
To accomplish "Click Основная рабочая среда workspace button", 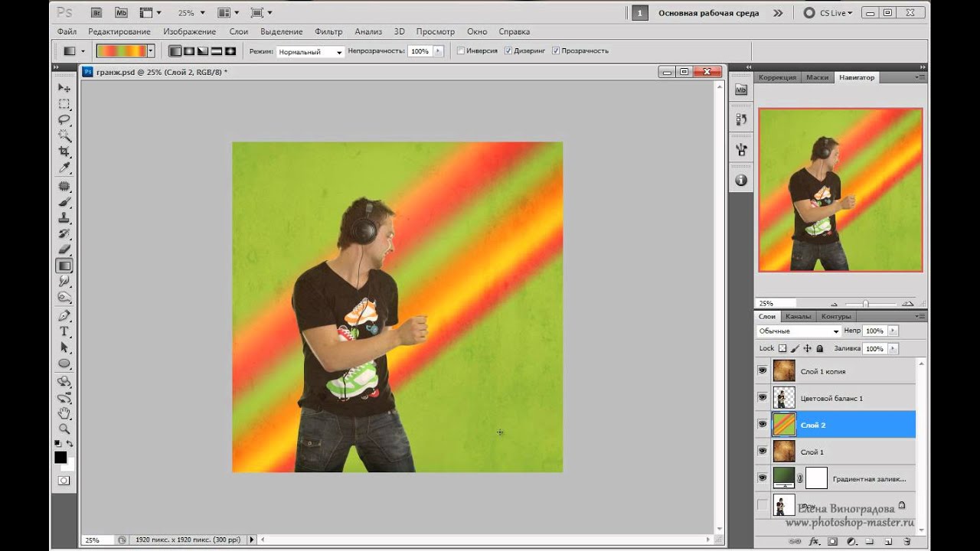I will (710, 13).
